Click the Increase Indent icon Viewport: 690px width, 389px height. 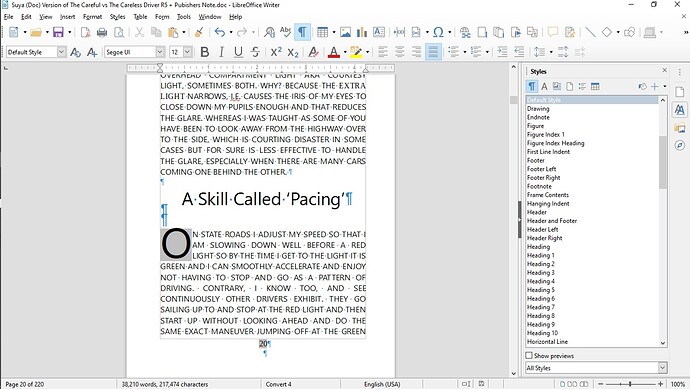click(502, 52)
